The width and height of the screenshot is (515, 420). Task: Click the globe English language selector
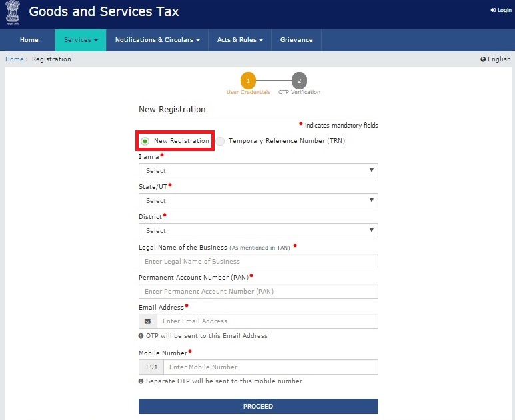click(x=496, y=59)
